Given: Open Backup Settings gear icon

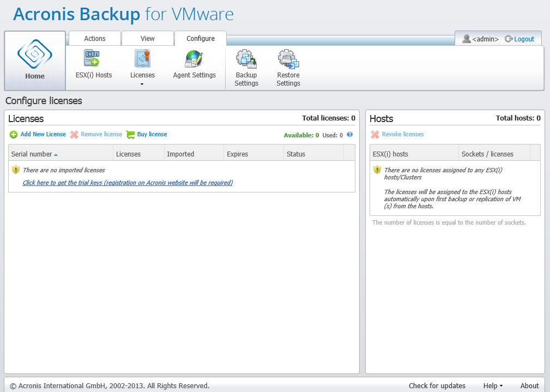Looking at the screenshot, I should (x=246, y=58).
